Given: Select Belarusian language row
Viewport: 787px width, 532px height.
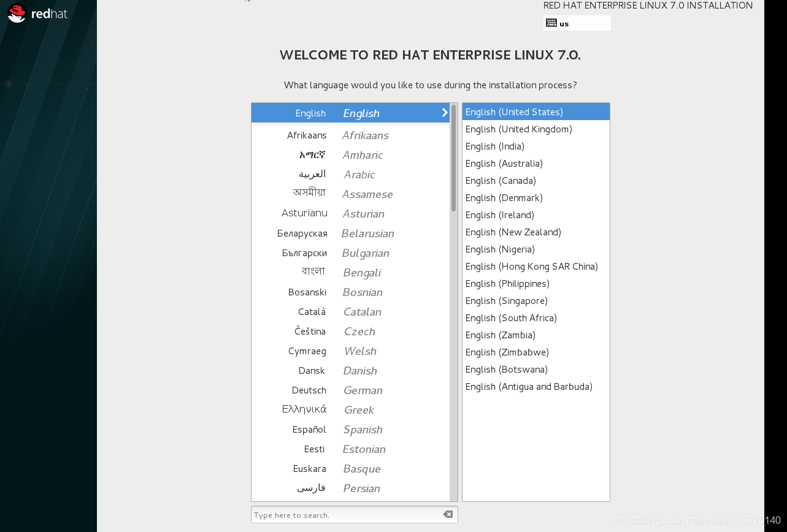Looking at the screenshot, I should [x=350, y=234].
